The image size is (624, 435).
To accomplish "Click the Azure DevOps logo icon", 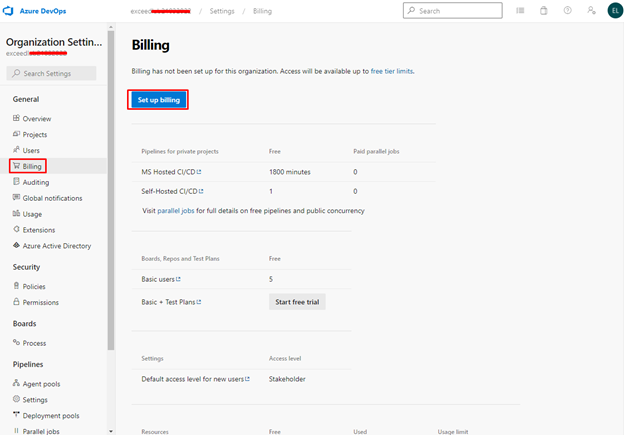I will coord(8,11).
